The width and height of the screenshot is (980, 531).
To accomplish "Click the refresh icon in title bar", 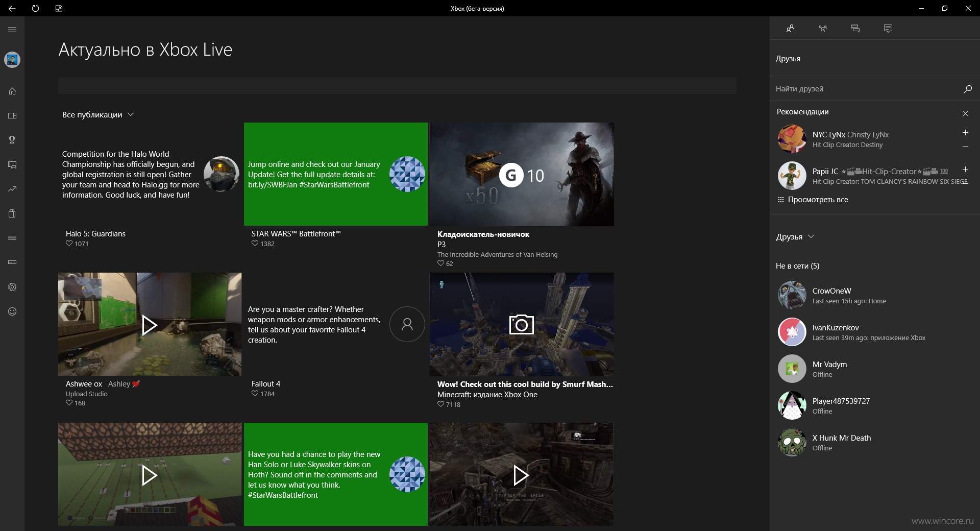I will coord(35,8).
